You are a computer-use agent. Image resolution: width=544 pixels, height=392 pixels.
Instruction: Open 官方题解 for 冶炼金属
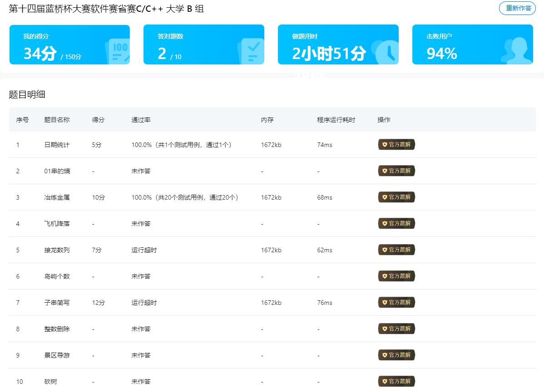(x=396, y=197)
